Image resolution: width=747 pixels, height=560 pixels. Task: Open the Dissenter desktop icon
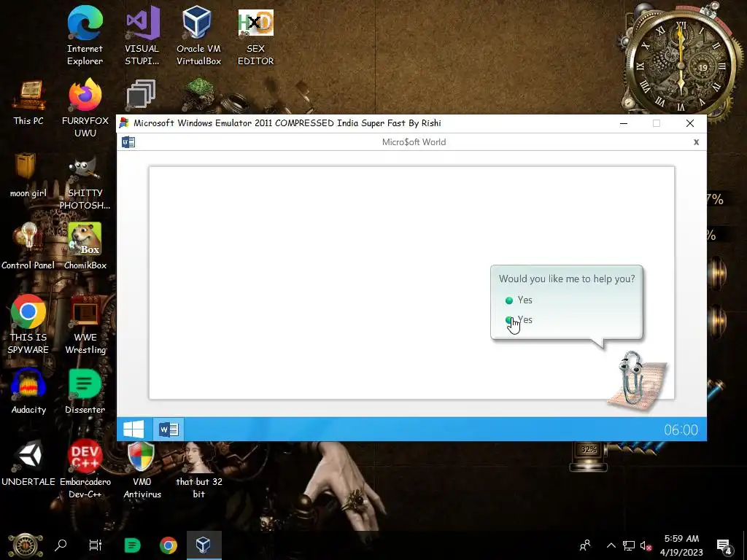pos(85,392)
